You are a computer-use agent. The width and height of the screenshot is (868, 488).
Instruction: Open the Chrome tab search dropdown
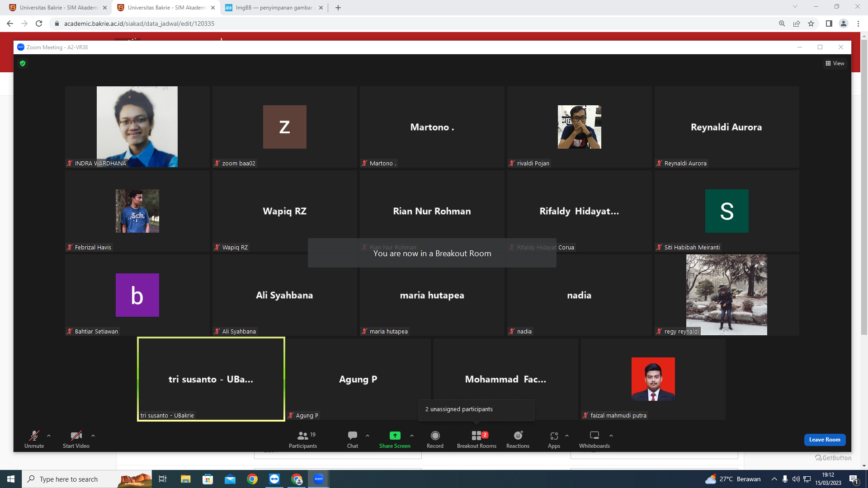(795, 6)
